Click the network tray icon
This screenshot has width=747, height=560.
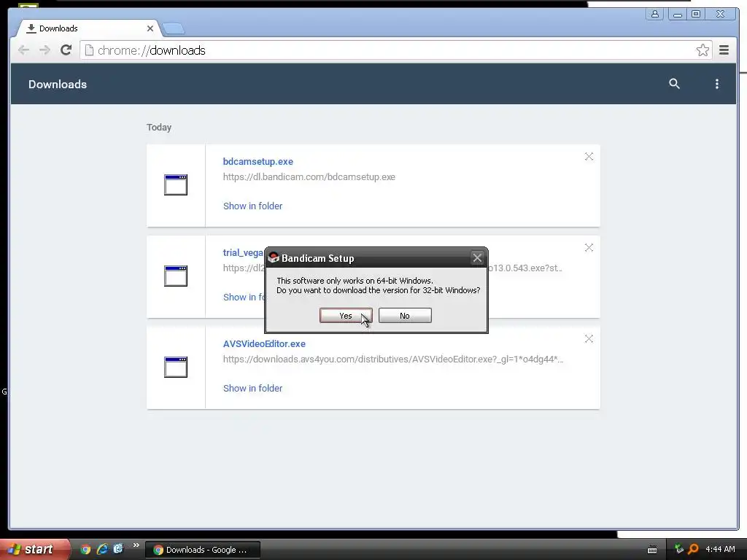pyautogui.click(x=679, y=549)
